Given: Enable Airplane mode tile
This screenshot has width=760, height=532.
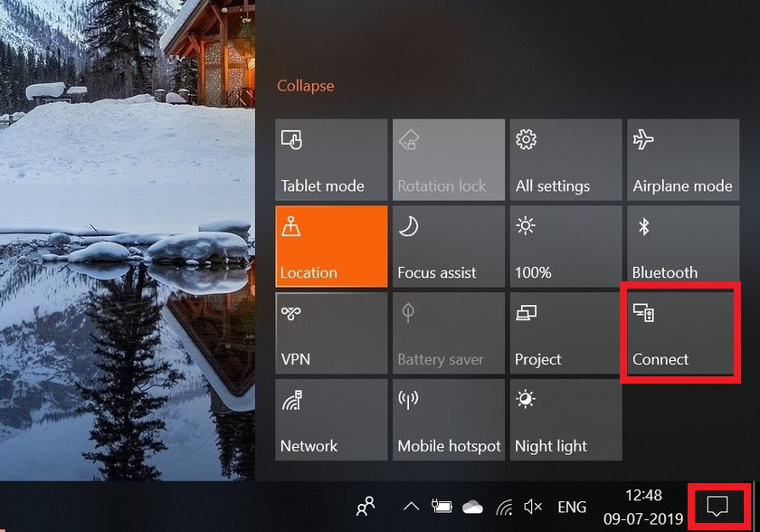Looking at the screenshot, I should 683,160.
